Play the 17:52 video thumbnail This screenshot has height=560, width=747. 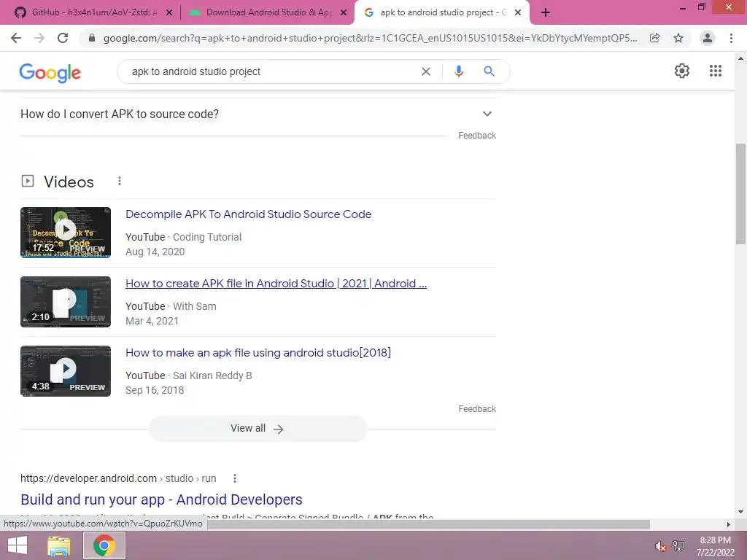pyautogui.click(x=66, y=233)
